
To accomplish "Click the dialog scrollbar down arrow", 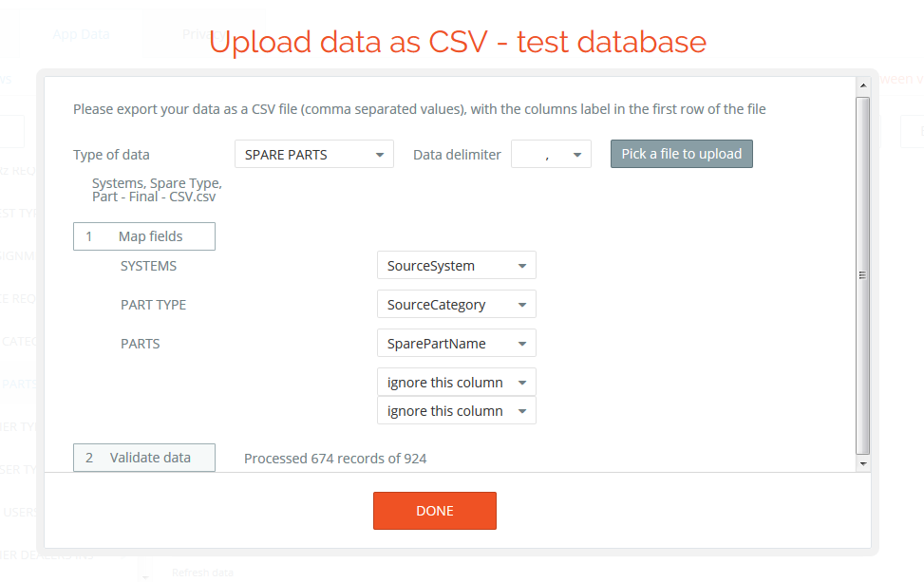I will (862, 463).
